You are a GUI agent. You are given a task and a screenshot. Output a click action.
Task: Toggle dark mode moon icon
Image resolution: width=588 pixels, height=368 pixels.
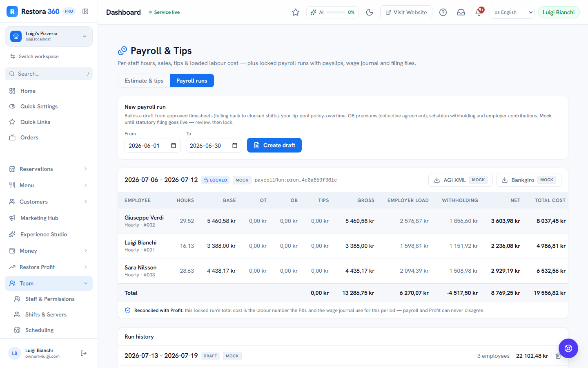coord(370,12)
